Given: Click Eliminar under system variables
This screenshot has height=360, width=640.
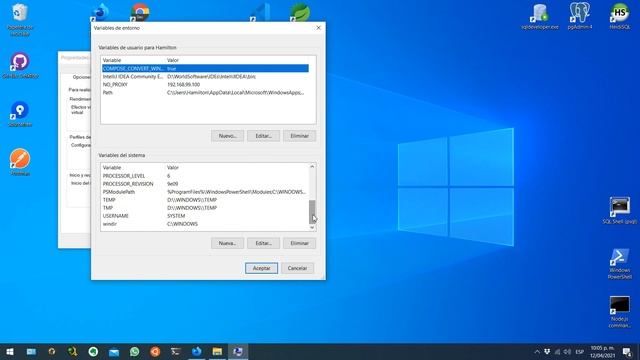Looking at the screenshot, I should pos(300,243).
